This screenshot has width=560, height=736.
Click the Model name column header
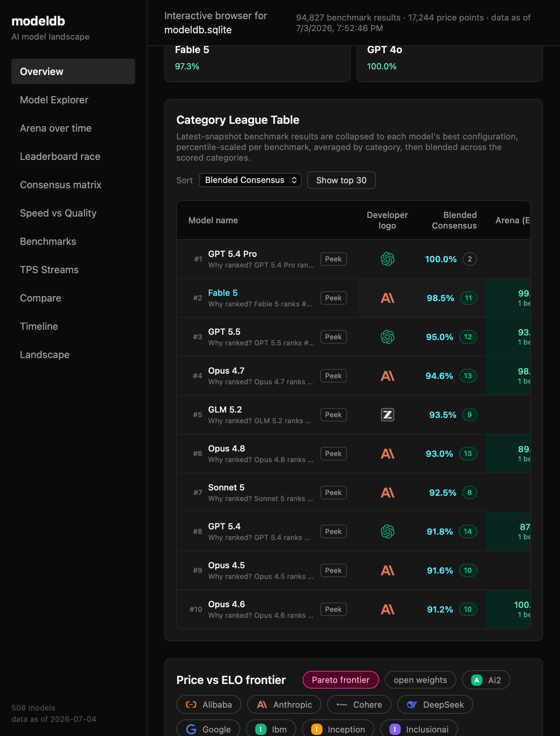213,220
